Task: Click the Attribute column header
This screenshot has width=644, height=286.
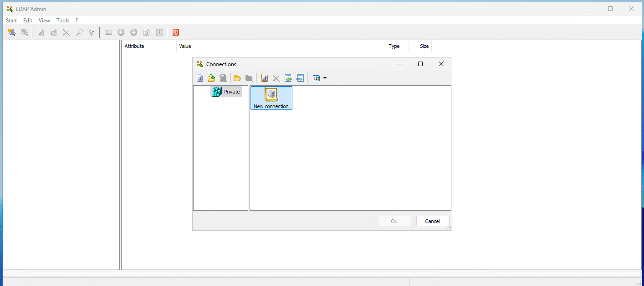Action: tap(134, 46)
